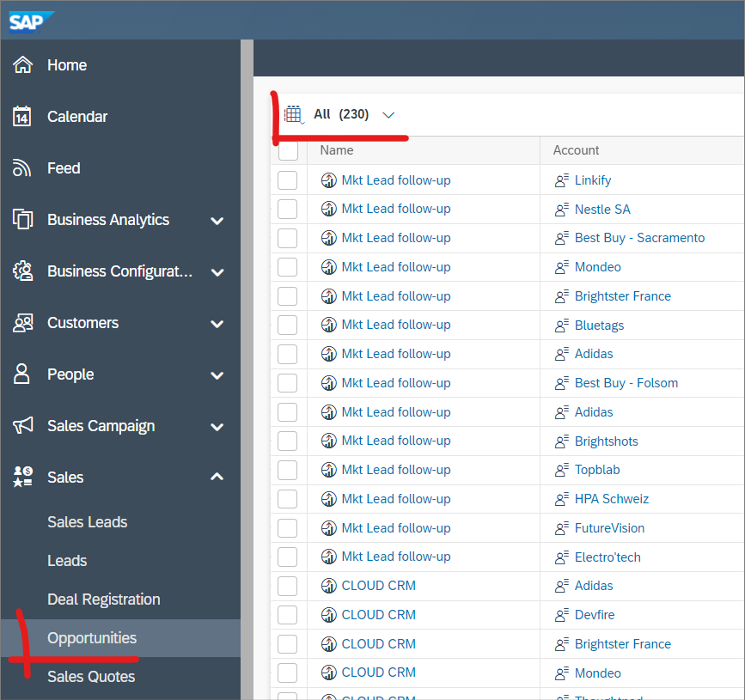Open the Best Buy - Sacramento account link
The width and height of the screenshot is (745, 700).
(639, 238)
